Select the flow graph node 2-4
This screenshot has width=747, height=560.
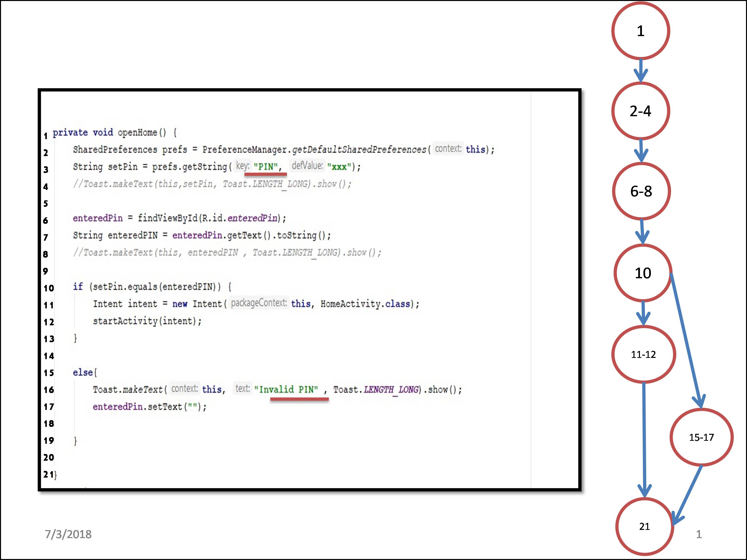tap(640, 111)
